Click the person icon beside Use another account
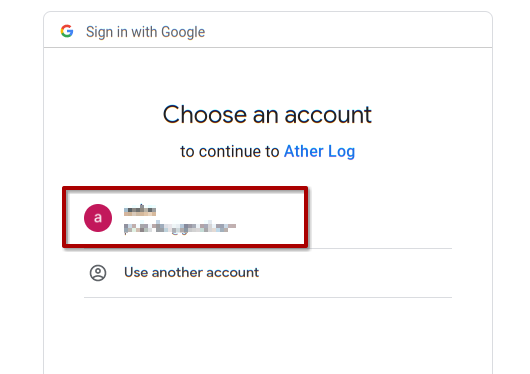 point(98,273)
